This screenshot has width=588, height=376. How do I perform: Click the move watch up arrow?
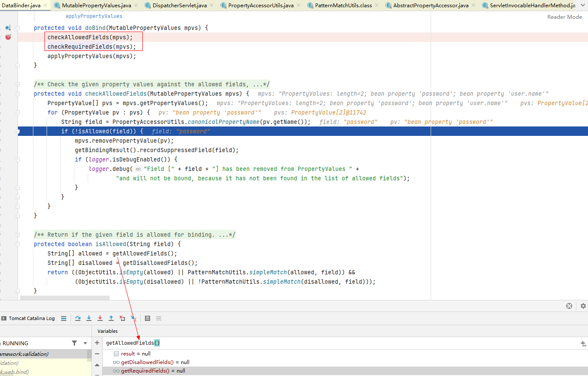point(97,365)
